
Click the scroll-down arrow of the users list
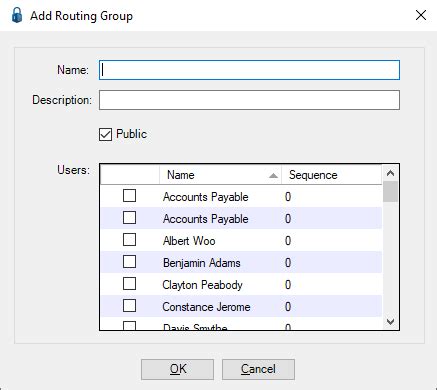click(390, 322)
